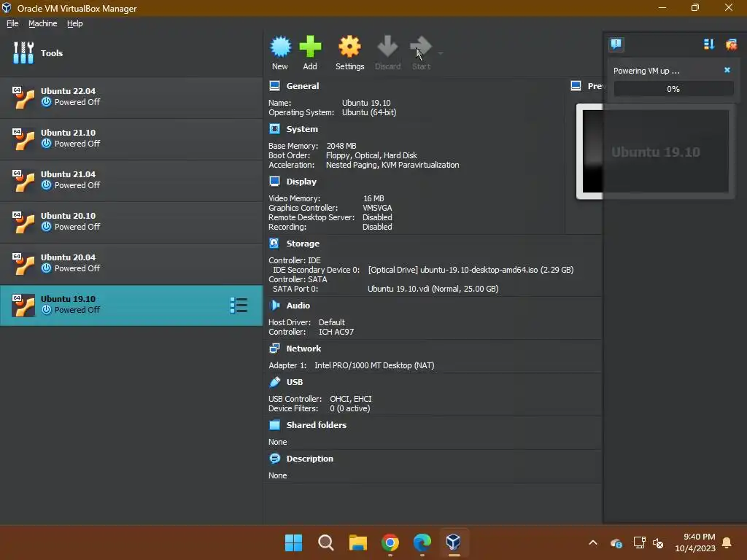Click Ubuntu 19.10 OS icon
747x560 pixels.
pos(23,305)
